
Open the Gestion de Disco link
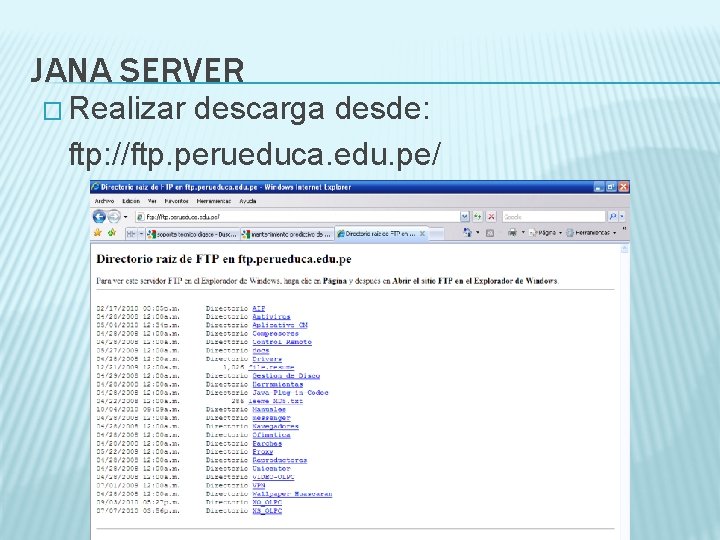click(x=286, y=376)
